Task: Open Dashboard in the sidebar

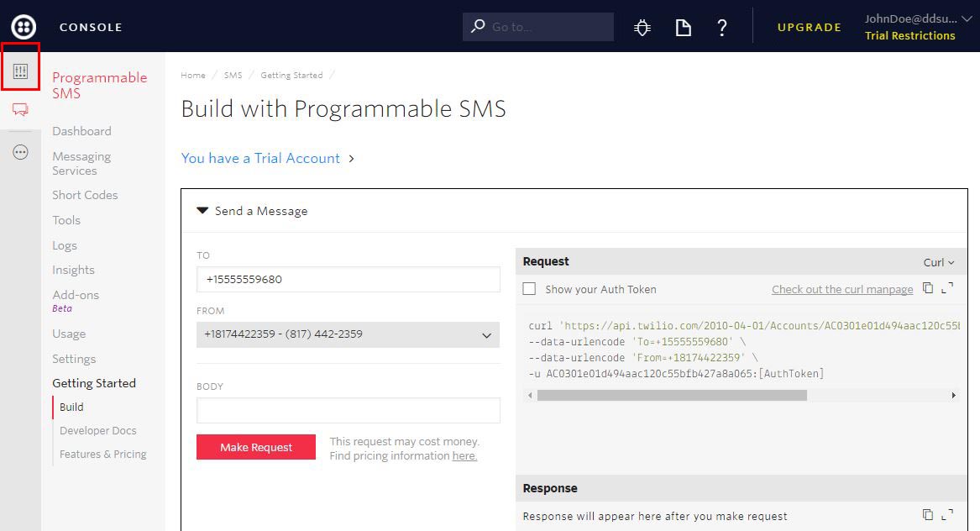Action: [x=81, y=131]
